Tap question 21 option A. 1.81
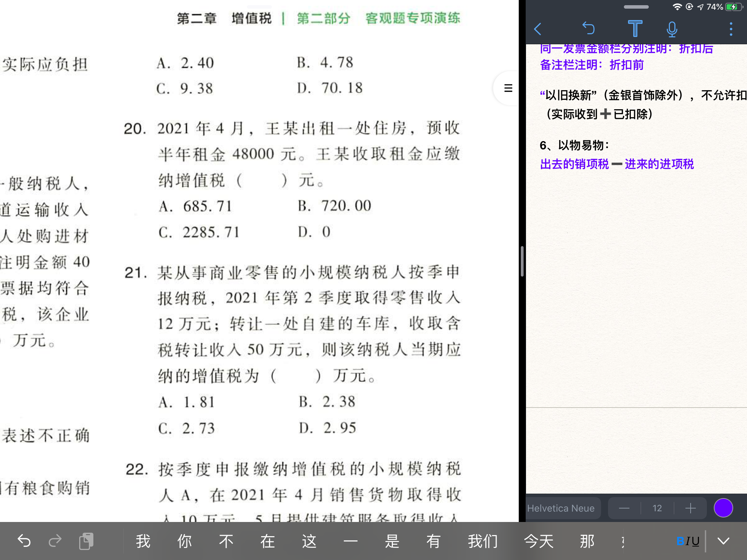This screenshot has width=747, height=560. (x=187, y=402)
